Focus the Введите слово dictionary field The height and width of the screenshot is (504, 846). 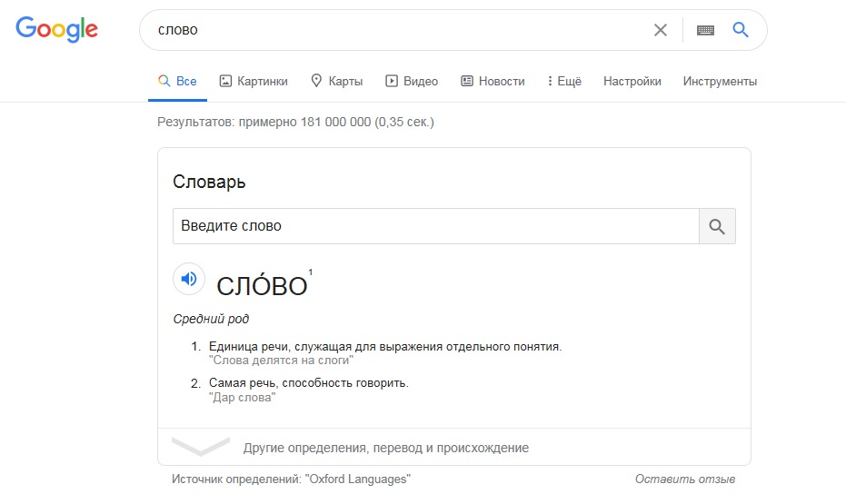tap(436, 226)
